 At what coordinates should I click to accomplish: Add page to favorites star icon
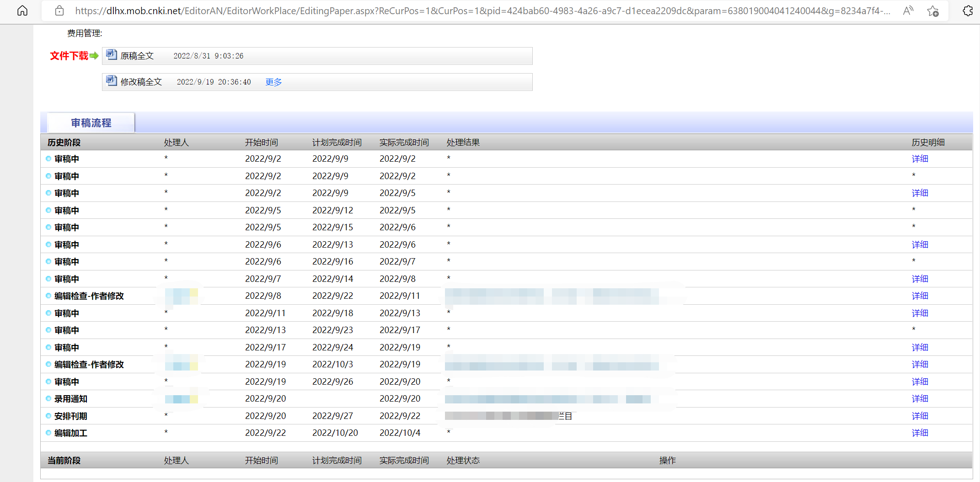pos(932,11)
